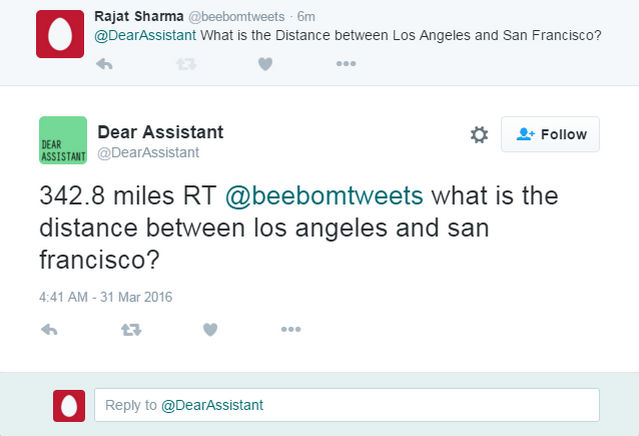Open the Rajat Sharma profile name link

tap(139, 17)
